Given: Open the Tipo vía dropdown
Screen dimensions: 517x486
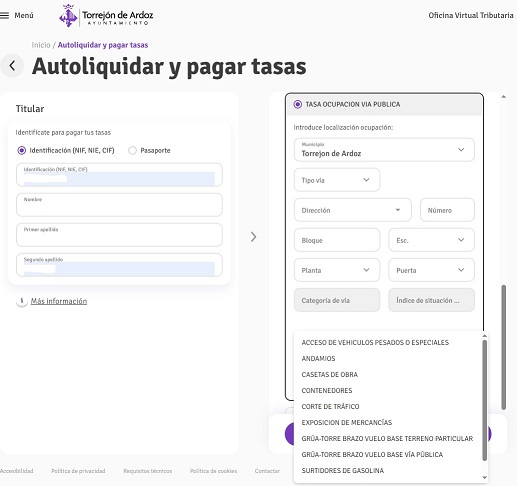Looking at the screenshot, I should tap(337, 180).
